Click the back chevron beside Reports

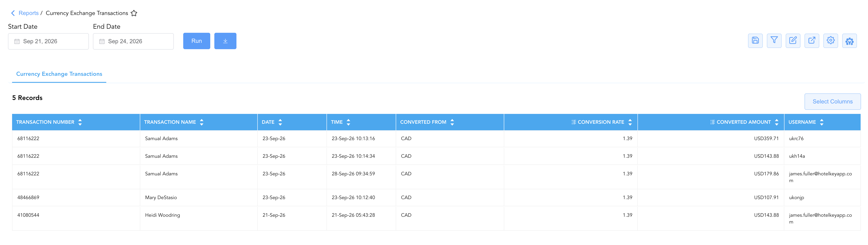(13, 13)
